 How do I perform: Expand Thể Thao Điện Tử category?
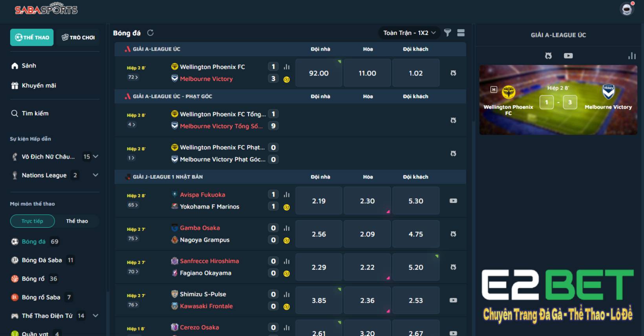(95, 316)
